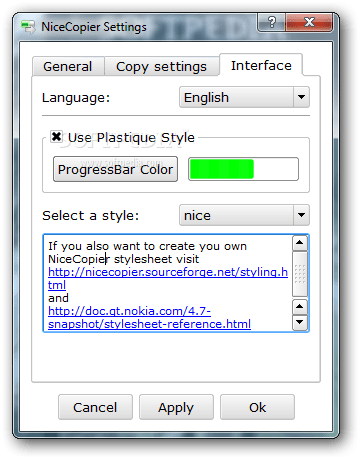Click the help question mark button
The height and width of the screenshot is (459, 360).
pos(271,22)
